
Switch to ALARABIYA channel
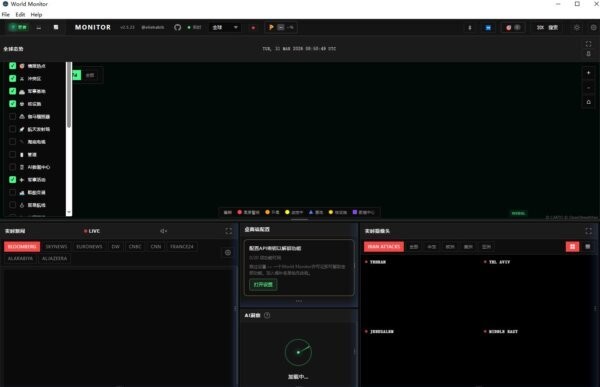pyautogui.click(x=20, y=259)
